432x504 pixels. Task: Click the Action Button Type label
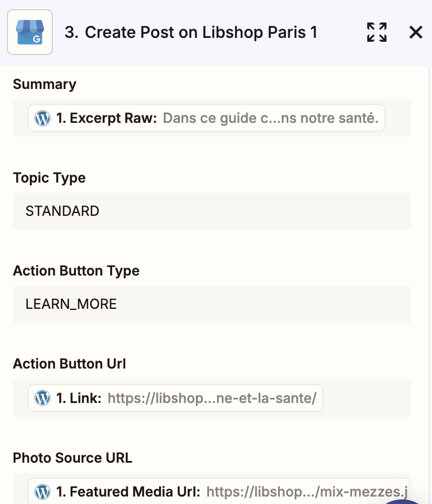(x=76, y=270)
